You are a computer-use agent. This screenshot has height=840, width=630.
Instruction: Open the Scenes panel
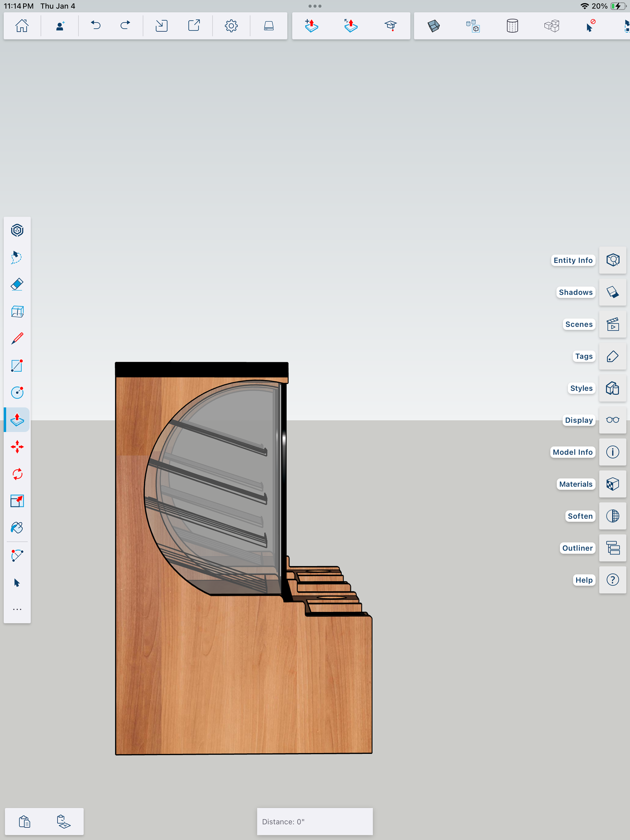coord(612,324)
